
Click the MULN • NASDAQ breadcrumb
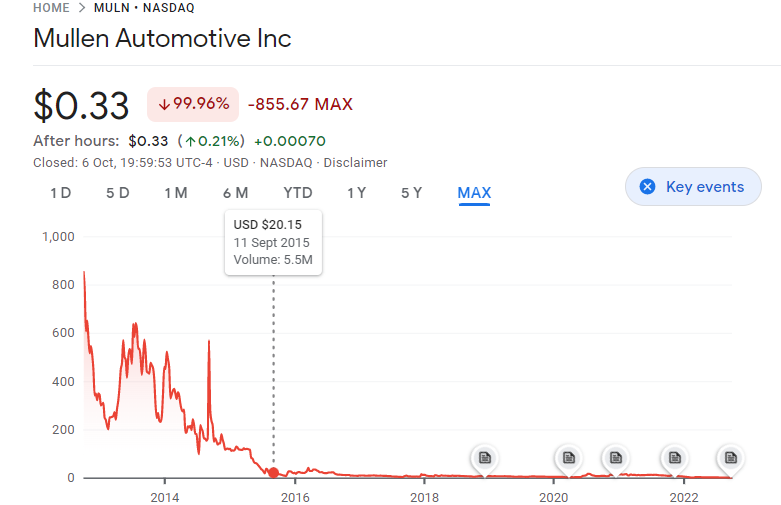tap(144, 8)
